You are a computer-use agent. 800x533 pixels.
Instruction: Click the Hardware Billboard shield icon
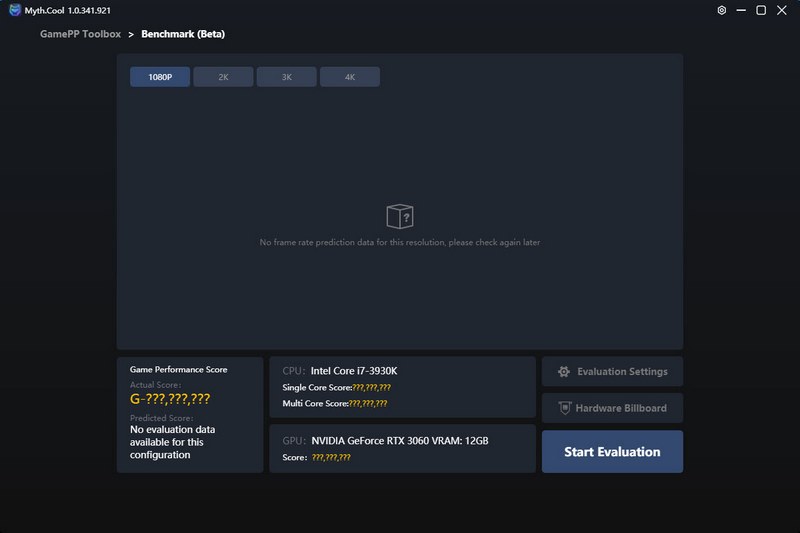(564, 408)
